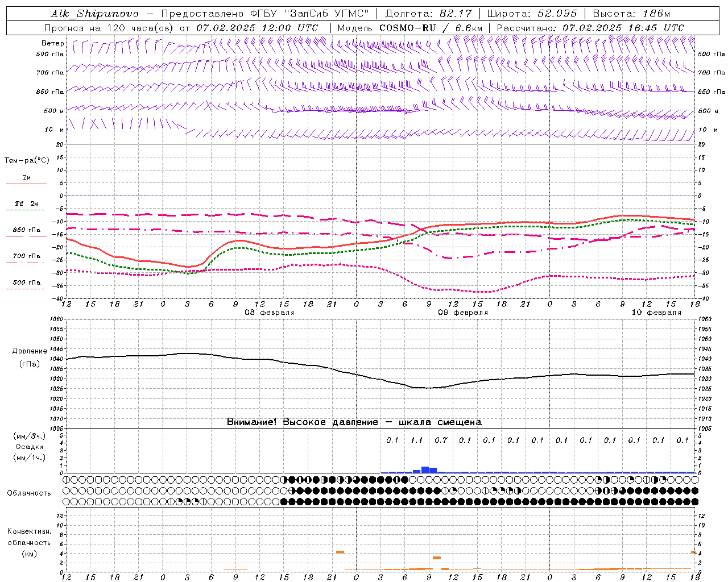Select the longitude value Долгота: 82.17
The image size is (728, 582).
429,14
